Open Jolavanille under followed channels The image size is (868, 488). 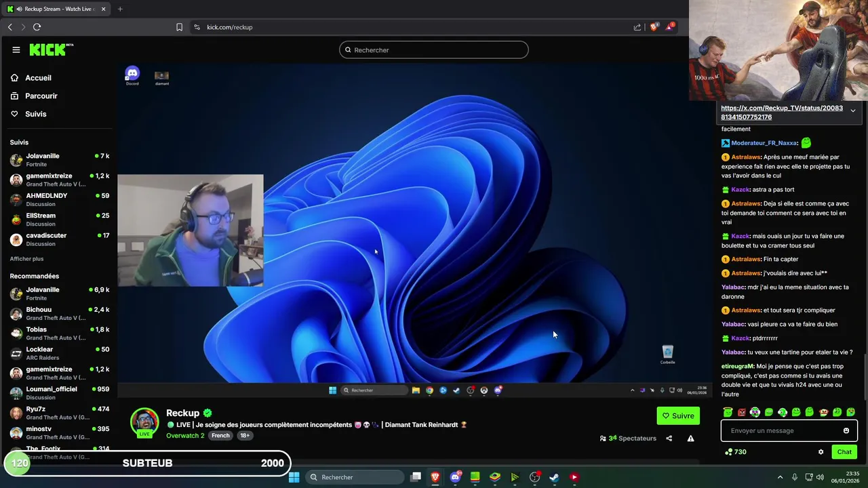[59, 160]
